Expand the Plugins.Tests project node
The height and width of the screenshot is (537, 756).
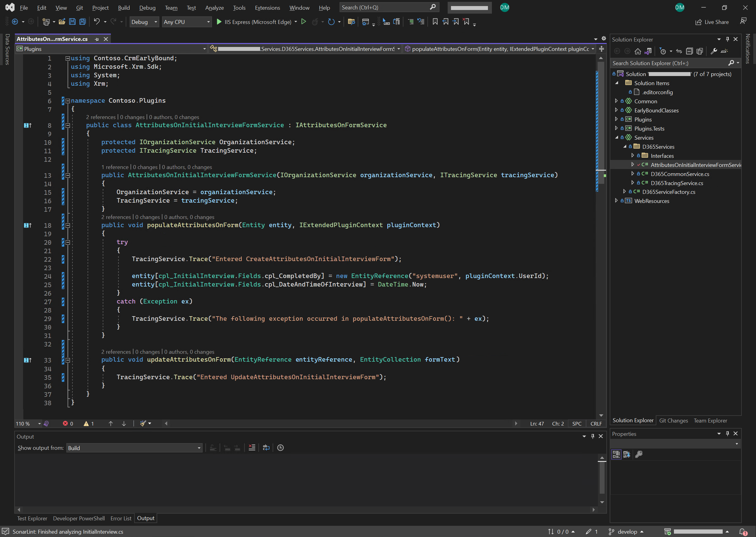coord(616,128)
